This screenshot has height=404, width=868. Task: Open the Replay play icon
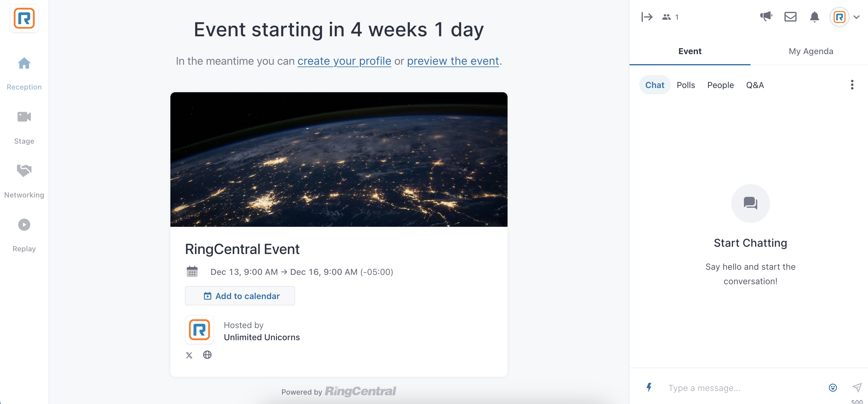click(24, 225)
